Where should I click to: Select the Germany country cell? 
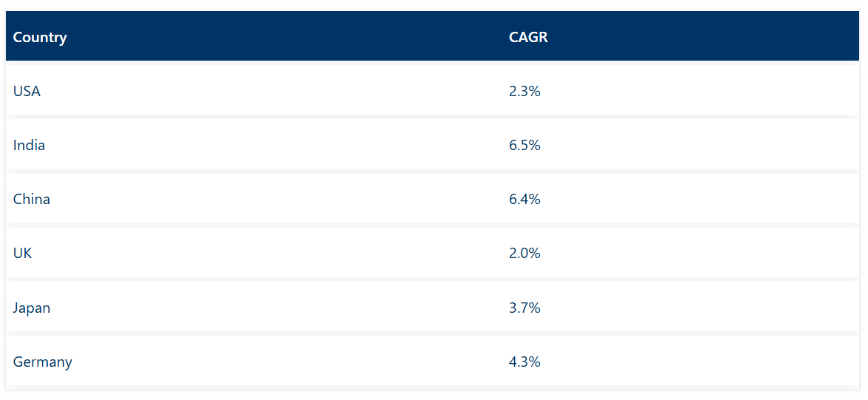[x=42, y=362]
